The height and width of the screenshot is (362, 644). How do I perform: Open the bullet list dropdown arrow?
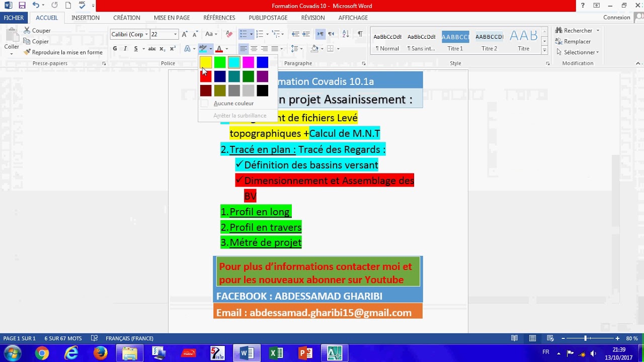point(251,34)
